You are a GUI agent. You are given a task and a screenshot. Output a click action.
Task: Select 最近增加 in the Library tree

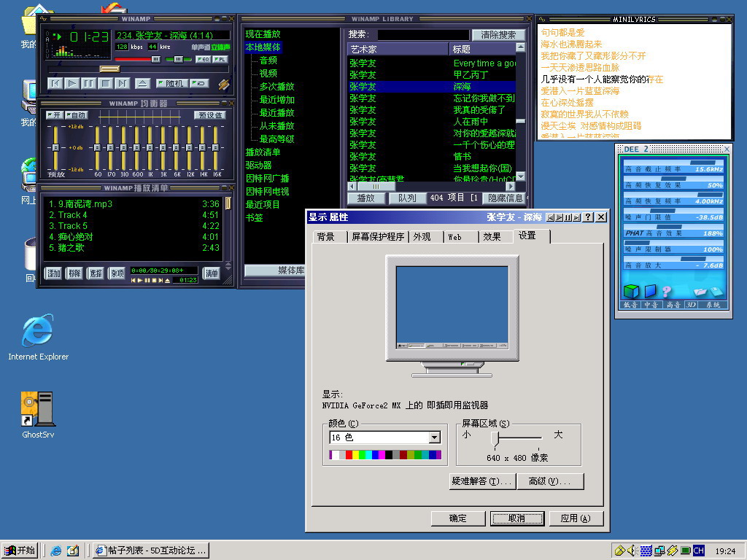(x=276, y=99)
